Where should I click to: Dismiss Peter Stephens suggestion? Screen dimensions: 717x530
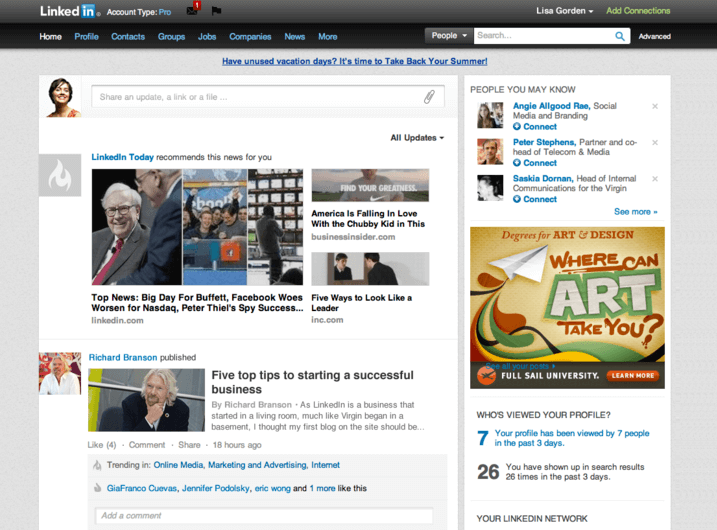tap(655, 142)
